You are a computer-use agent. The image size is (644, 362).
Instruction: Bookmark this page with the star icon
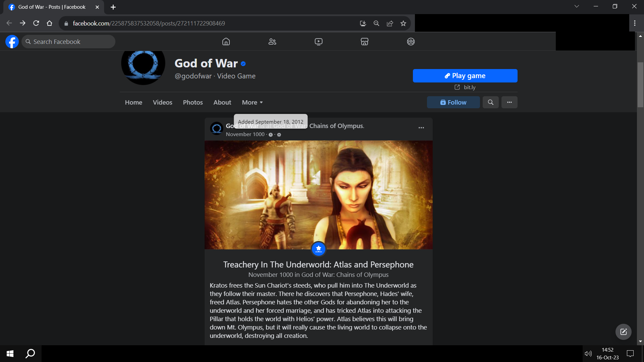click(x=403, y=23)
